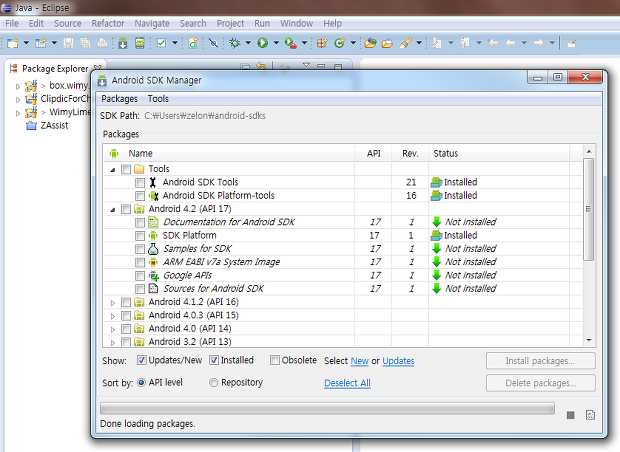Image resolution: width=620 pixels, height=452 pixels.
Task: Click the Search flashlight icon
Action: pos(405,43)
